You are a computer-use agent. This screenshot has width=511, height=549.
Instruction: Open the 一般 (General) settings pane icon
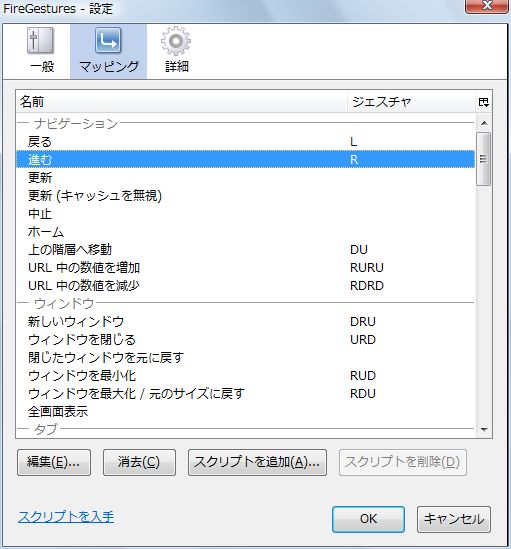(41, 51)
